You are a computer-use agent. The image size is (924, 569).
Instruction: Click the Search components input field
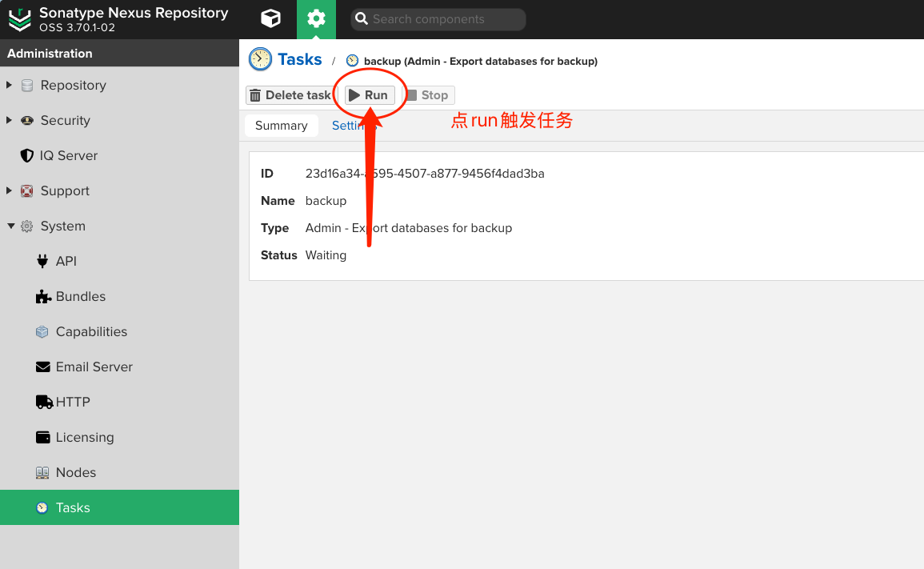point(446,19)
